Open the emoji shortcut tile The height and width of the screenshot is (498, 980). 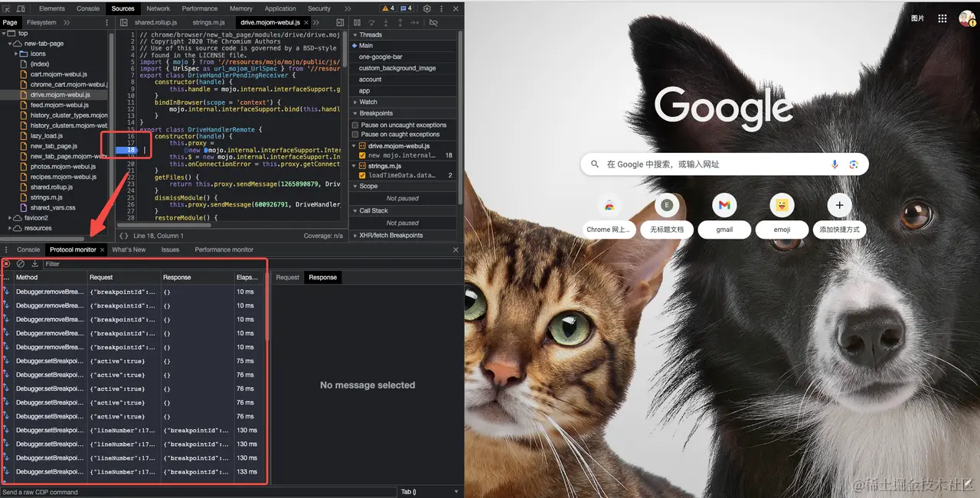pos(782,214)
